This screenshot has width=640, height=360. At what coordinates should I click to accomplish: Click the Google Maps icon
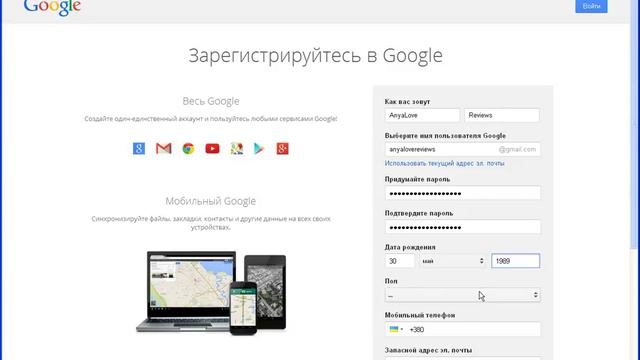tap(237, 149)
